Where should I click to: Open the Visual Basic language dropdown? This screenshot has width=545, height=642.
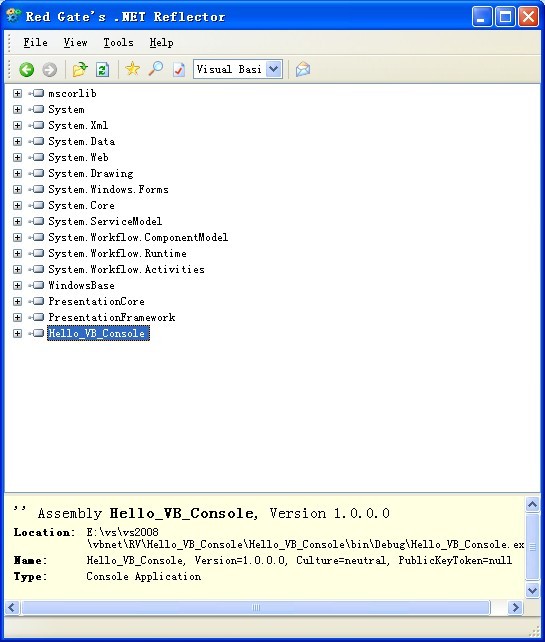click(274, 69)
